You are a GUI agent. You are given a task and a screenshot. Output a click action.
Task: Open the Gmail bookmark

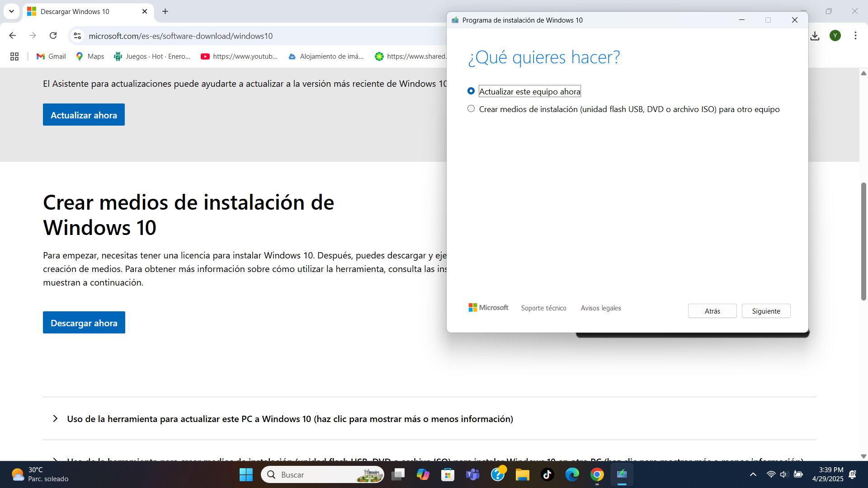[51, 56]
